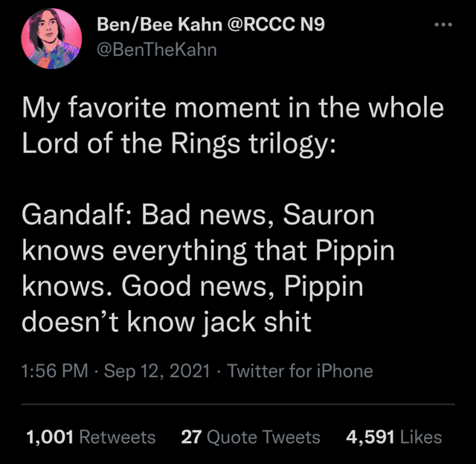Open the "Quote Tweets" label

[x=263, y=437]
